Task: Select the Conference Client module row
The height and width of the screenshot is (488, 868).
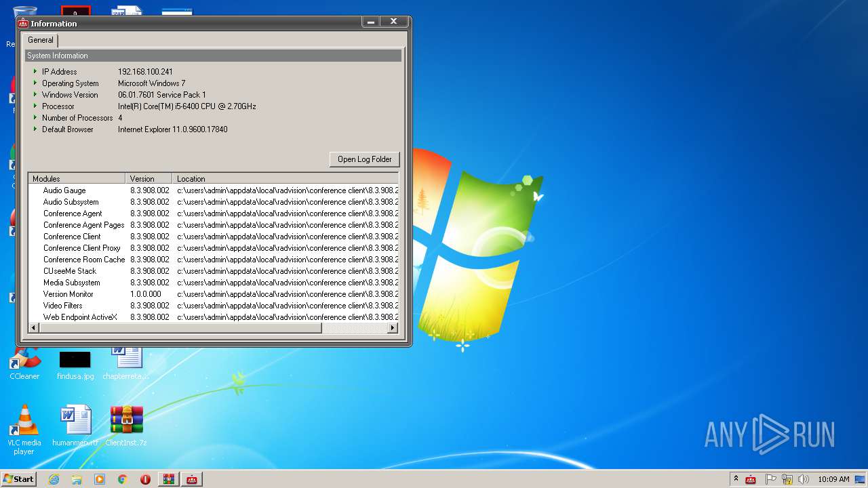Action: [x=213, y=237]
